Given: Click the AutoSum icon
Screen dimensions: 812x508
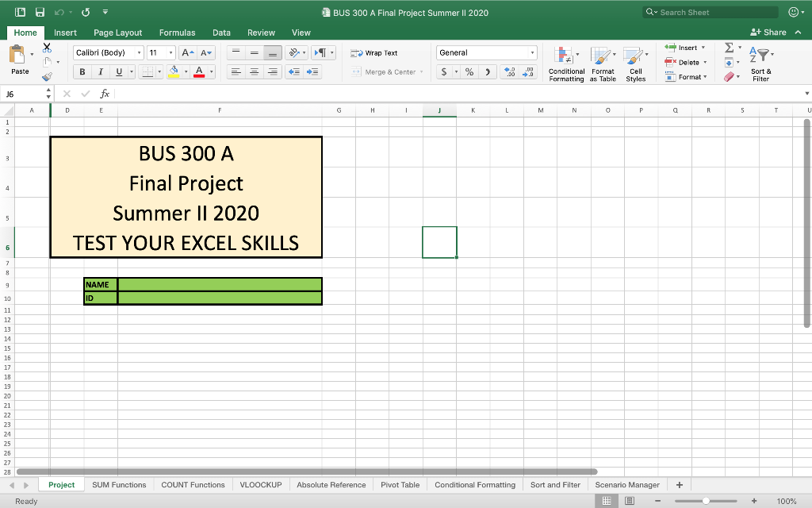Looking at the screenshot, I should [x=730, y=48].
